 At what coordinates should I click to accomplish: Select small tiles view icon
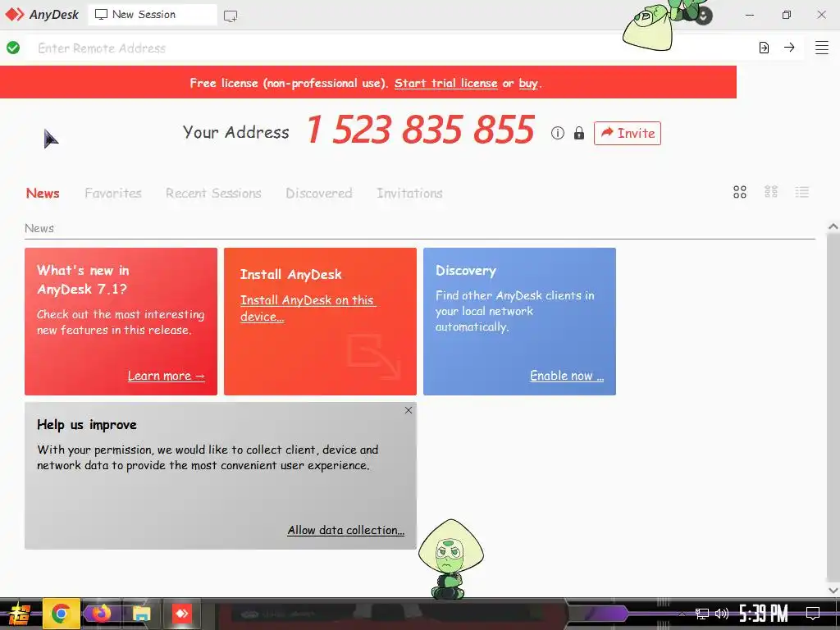tap(771, 192)
